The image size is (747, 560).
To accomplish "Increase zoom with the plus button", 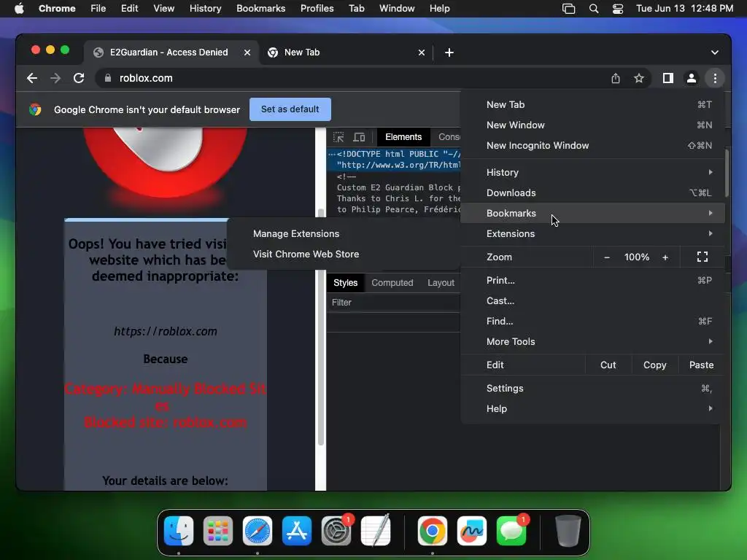I will [665, 257].
